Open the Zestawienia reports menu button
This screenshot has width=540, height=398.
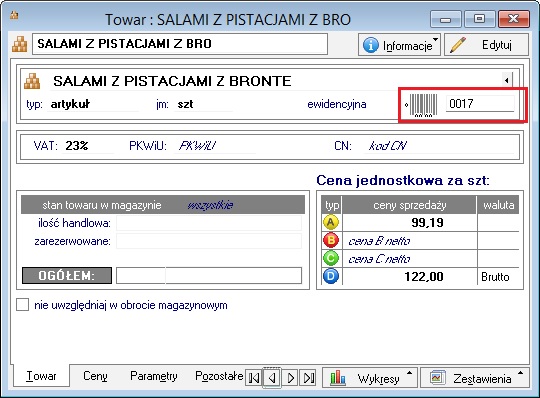tap(475, 378)
